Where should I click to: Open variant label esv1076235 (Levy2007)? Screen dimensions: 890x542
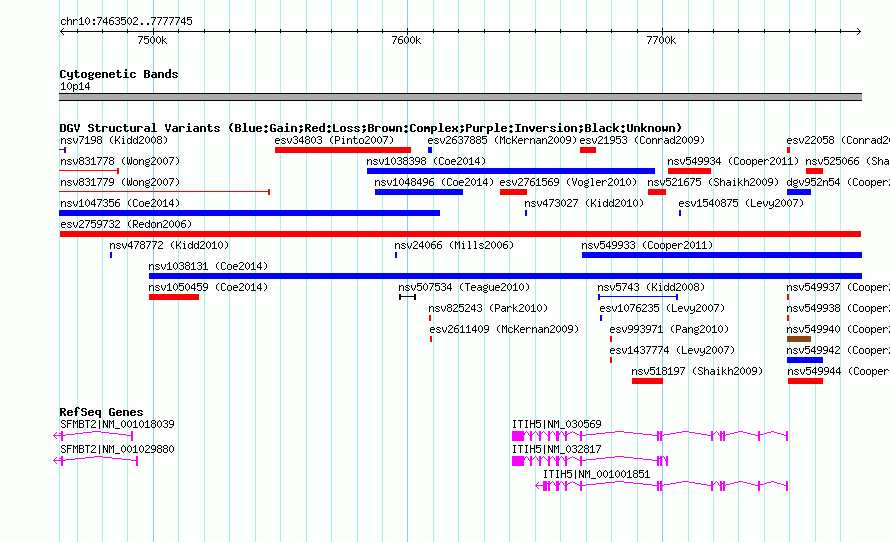(662, 308)
